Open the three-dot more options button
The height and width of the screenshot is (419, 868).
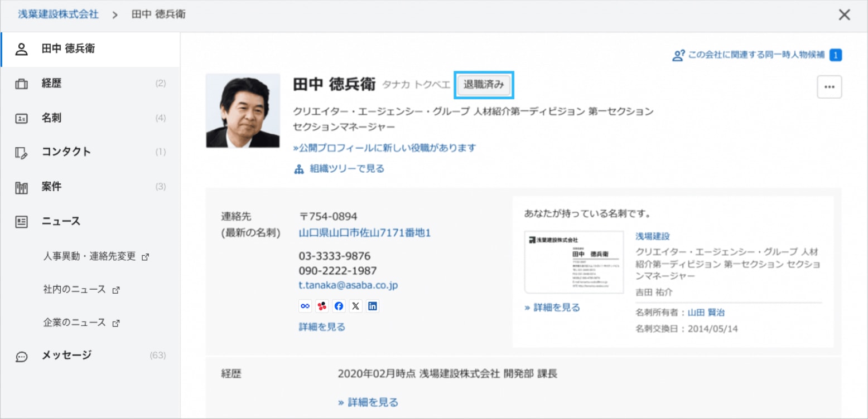829,87
